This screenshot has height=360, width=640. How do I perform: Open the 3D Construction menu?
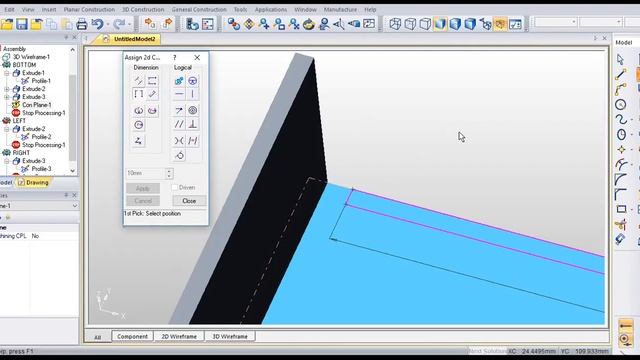coord(143,9)
